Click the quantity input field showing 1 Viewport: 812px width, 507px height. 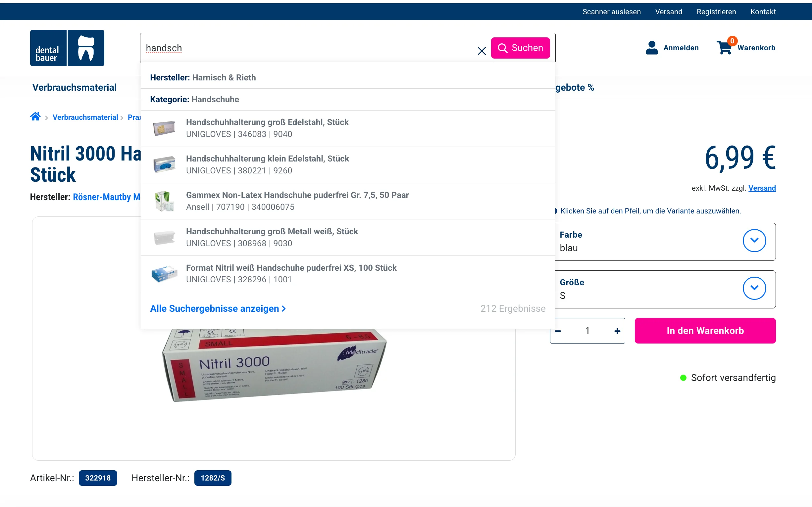587,331
